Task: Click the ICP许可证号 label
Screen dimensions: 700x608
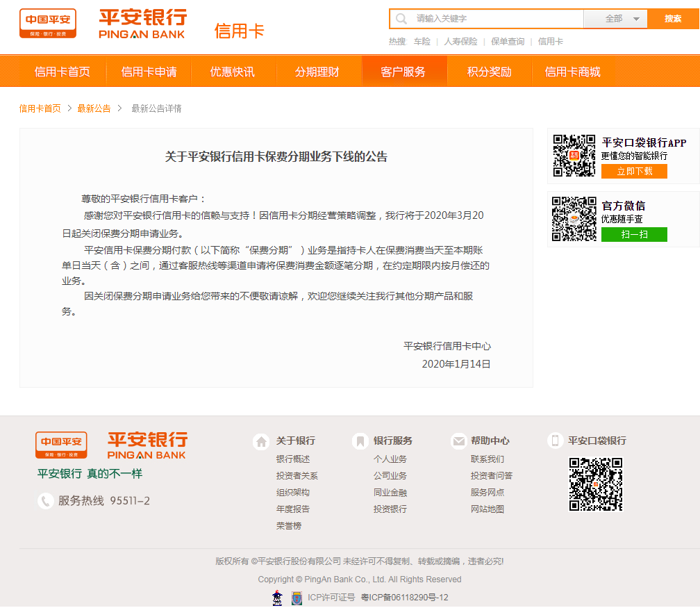Action: click(331, 598)
